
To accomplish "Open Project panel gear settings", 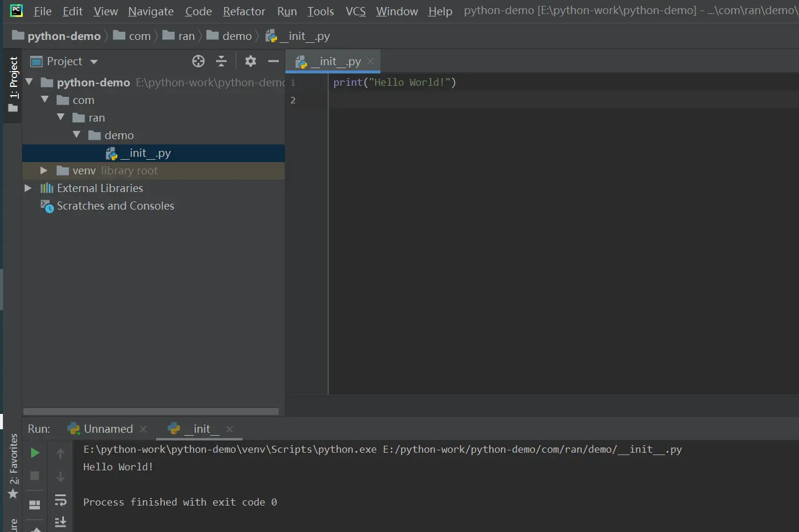I will point(251,61).
